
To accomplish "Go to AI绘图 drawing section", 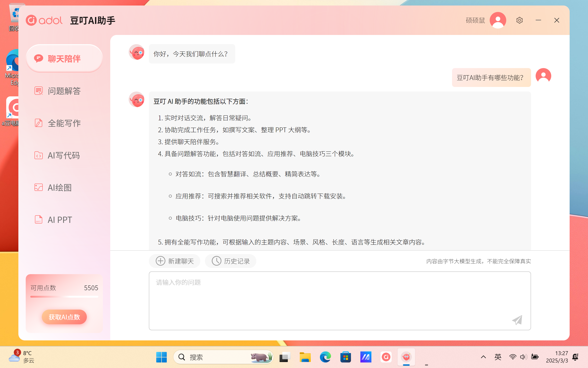I will (64, 187).
